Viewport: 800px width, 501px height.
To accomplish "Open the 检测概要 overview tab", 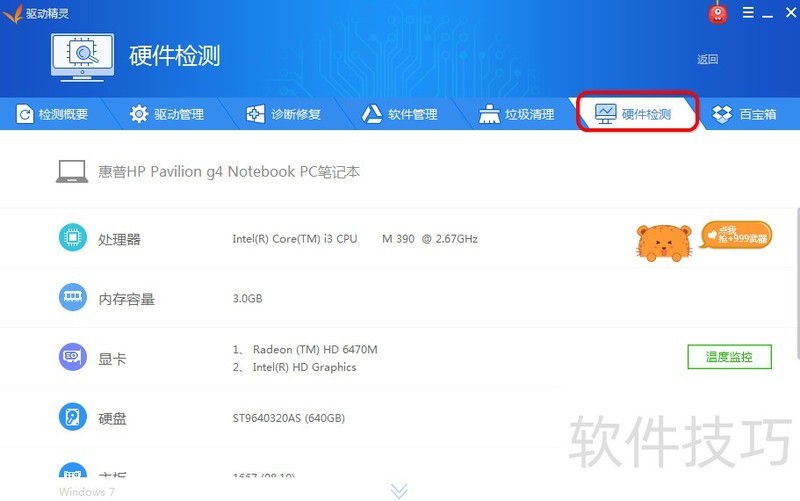I will (52, 114).
